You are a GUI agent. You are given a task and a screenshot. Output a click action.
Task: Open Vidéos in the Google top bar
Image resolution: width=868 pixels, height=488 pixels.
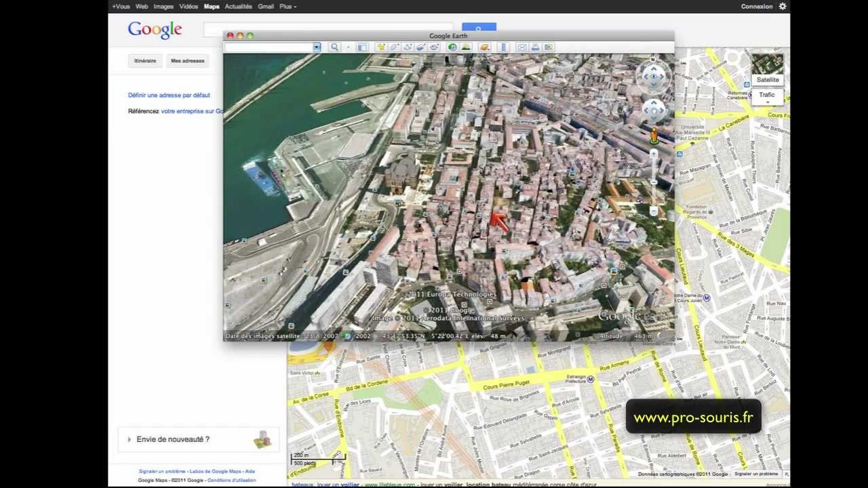pos(189,6)
